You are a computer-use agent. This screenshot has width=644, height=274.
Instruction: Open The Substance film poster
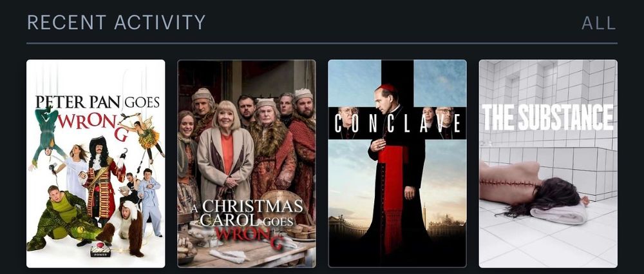[548, 164]
